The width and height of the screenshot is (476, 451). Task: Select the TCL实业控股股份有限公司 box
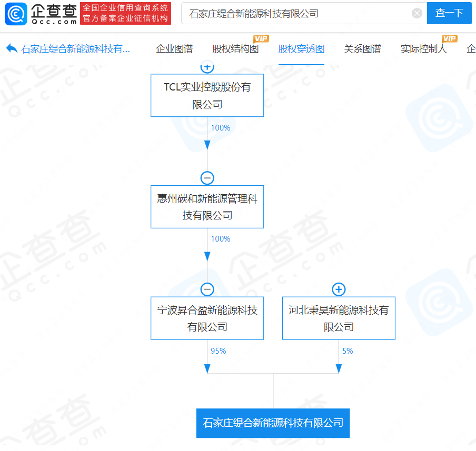pyautogui.click(x=207, y=95)
